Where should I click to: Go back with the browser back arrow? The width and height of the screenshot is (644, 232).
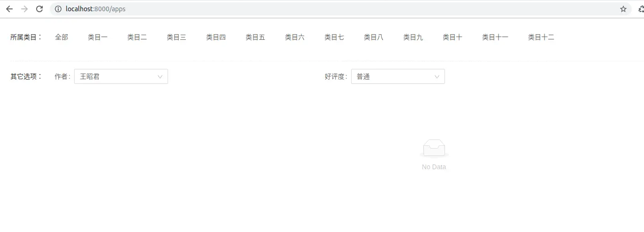tap(9, 9)
